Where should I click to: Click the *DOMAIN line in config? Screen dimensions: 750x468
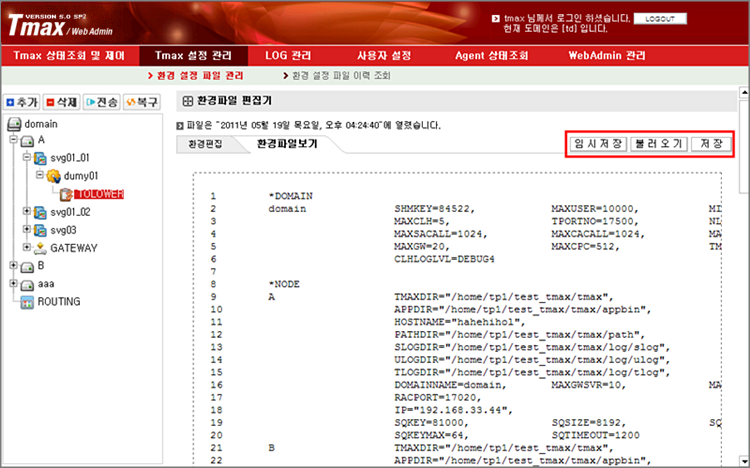290,196
